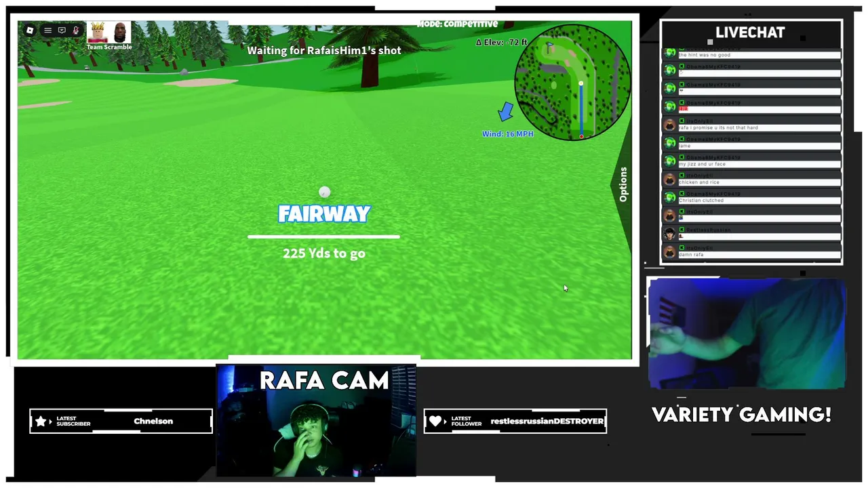Image resolution: width=868 pixels, height=488 pixels.
Task: Click the Latest Follower label
Action: (x=466, y=422)
